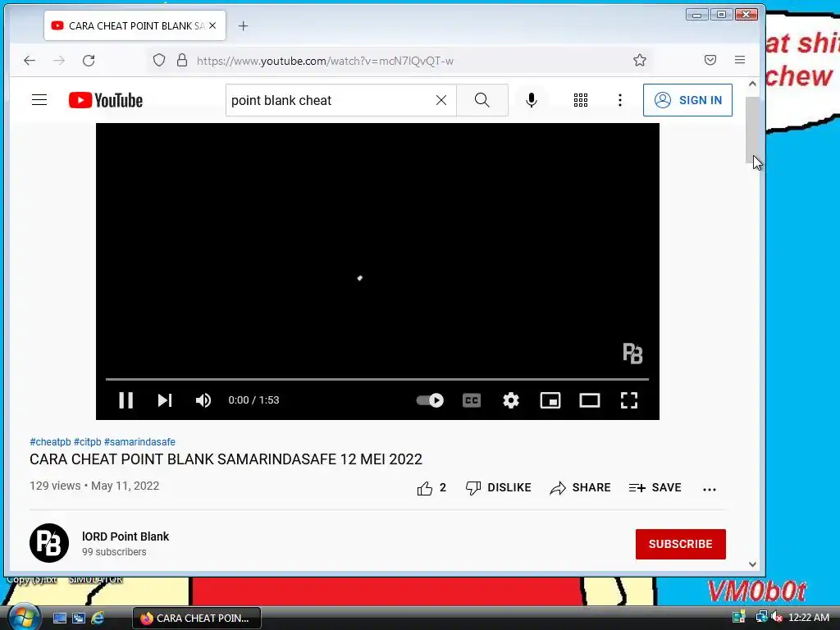Screen dimensions: 840x630
Task: Toggle the autoplay switch
Action: pyautogui.click(x=430, y=400)
